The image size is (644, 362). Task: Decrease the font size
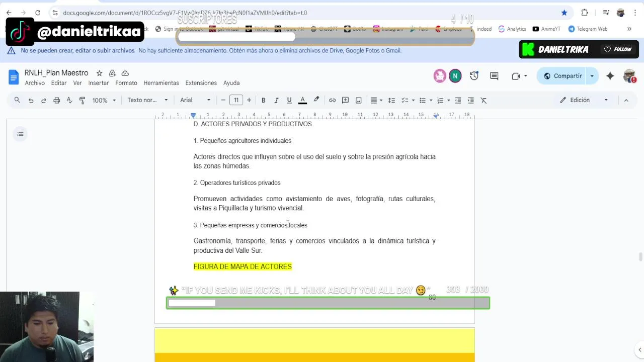(223, 100)
